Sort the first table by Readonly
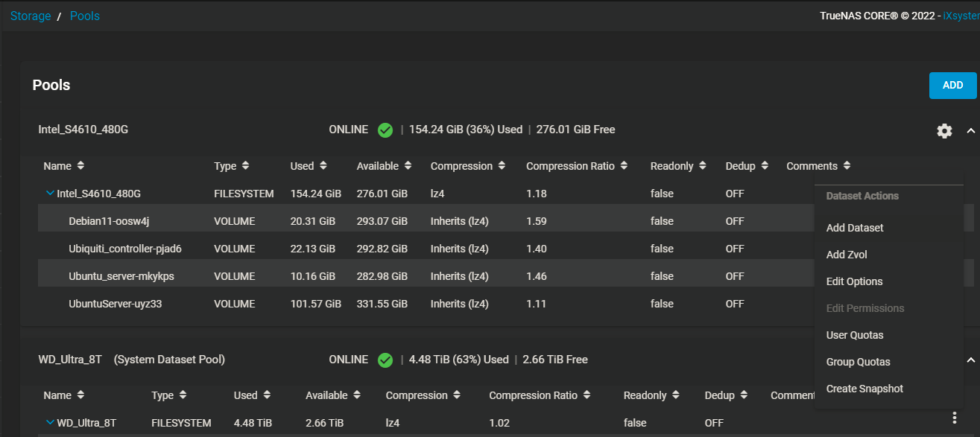Image resolution: width=980 pixels, height=437 pixels. coord(679,166)
